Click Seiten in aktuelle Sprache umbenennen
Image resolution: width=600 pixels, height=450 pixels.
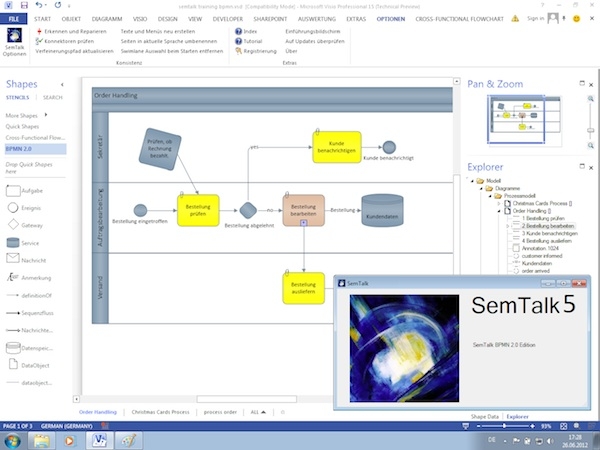point(169,41)
